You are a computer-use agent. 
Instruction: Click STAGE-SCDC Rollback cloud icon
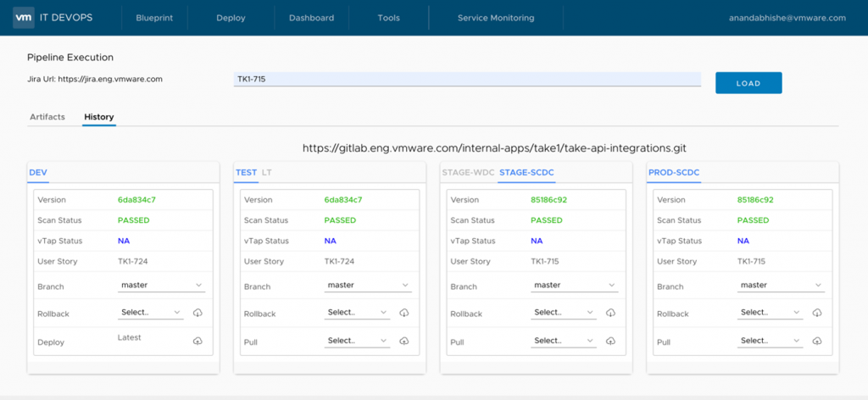(611, 313)
